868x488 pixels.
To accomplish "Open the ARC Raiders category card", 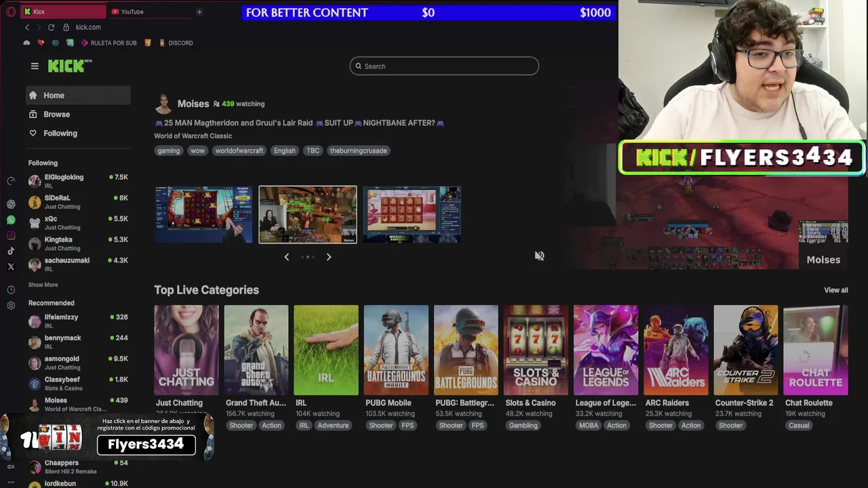I will (675, 350).
